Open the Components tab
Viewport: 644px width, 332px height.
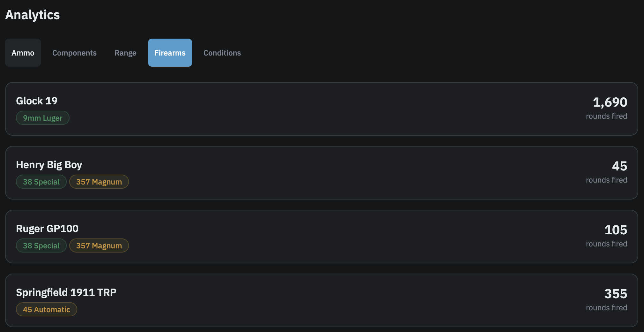click(74, 53)
